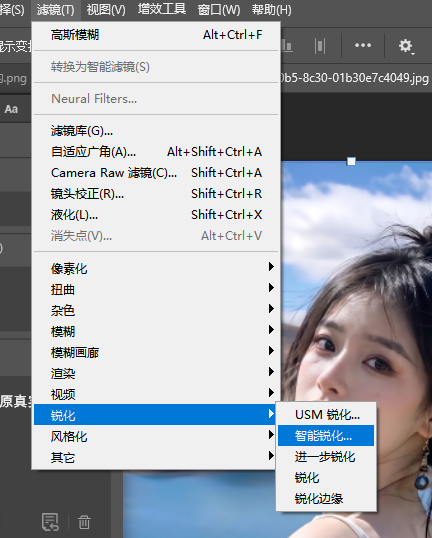Choose USM 锐化 from submenu
The width and height of the screenshot is (432, 538).
[x=326, y=415]
